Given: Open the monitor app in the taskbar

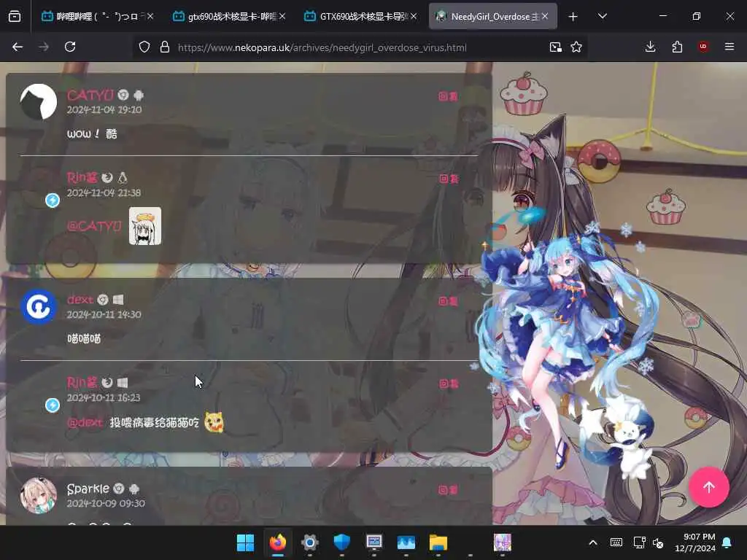Looking at the screenshot, I should [x=374, y=542].
